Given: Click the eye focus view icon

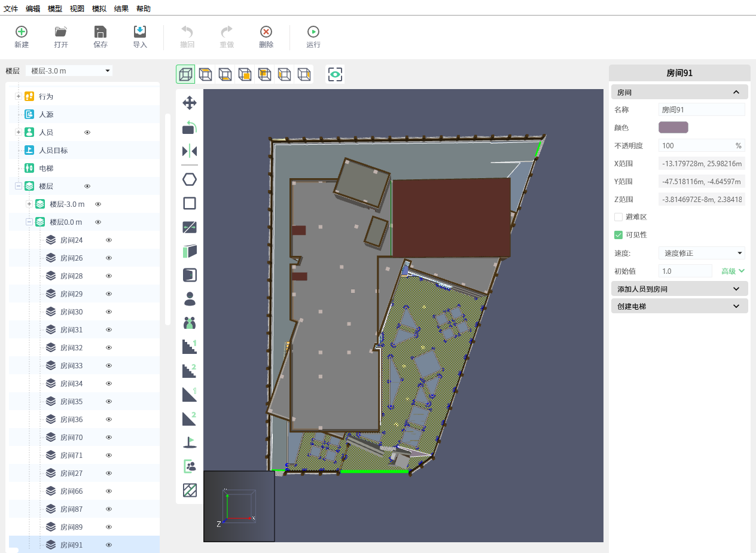Looking at the screenshot, I should pyautogui.click(x=335, y=74).
